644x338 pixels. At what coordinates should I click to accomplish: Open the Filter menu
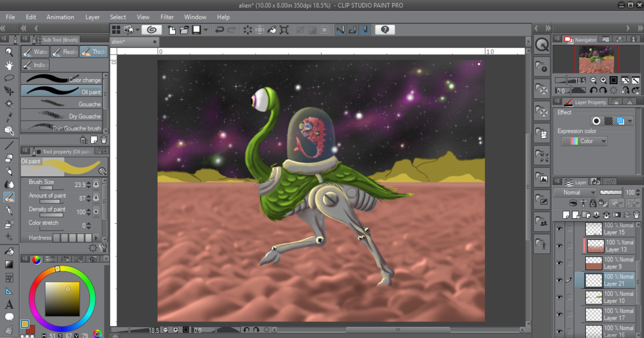pyautogui.click(x=167, y=17)
